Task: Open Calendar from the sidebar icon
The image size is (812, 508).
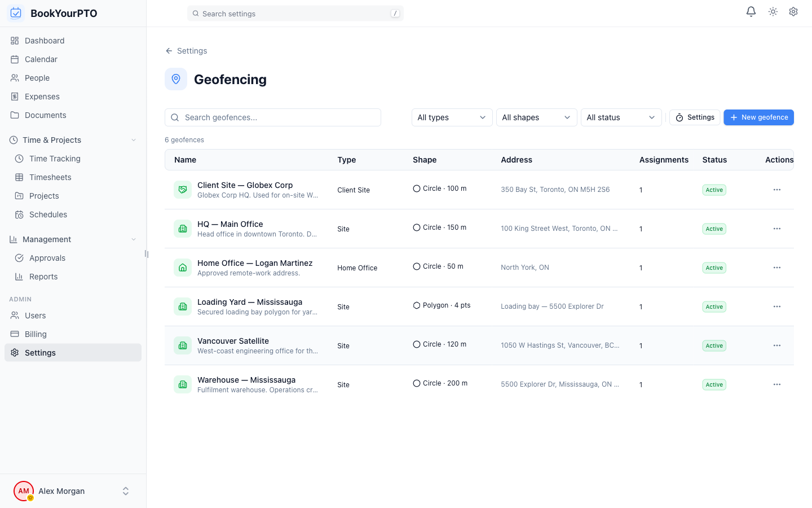Action: 14,59
